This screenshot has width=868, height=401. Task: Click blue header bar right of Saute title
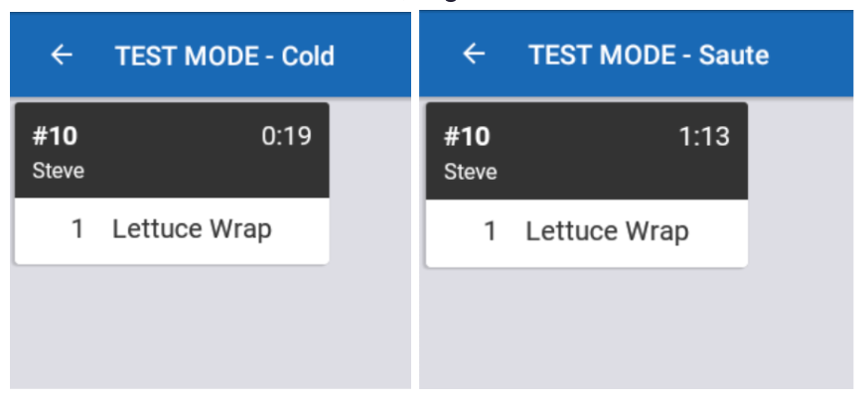coord(814,55)
